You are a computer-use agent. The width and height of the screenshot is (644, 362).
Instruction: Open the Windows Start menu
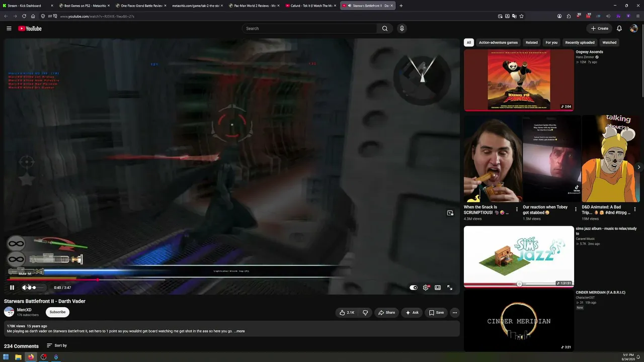click(x=6, y=357)
